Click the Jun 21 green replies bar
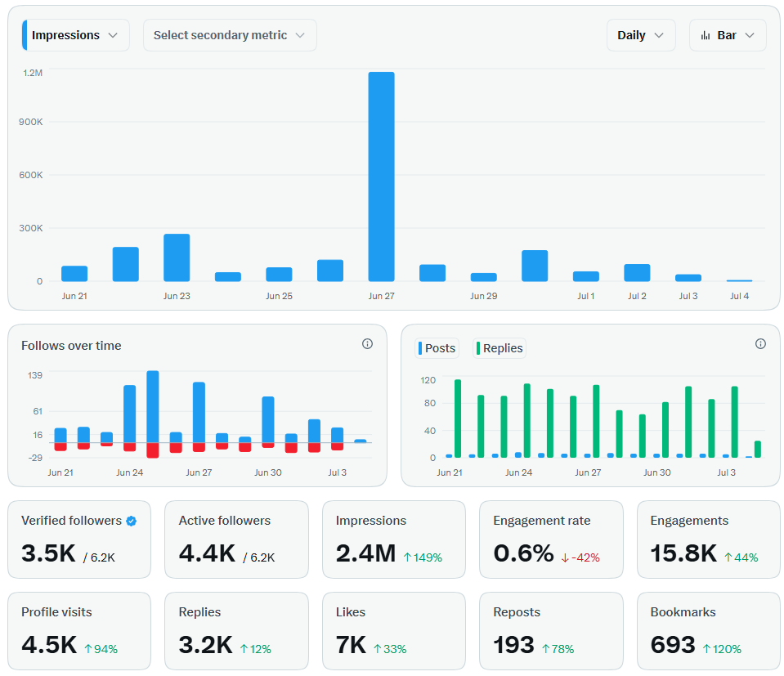This screenshot has width=784, height=676. pos(458,419)
